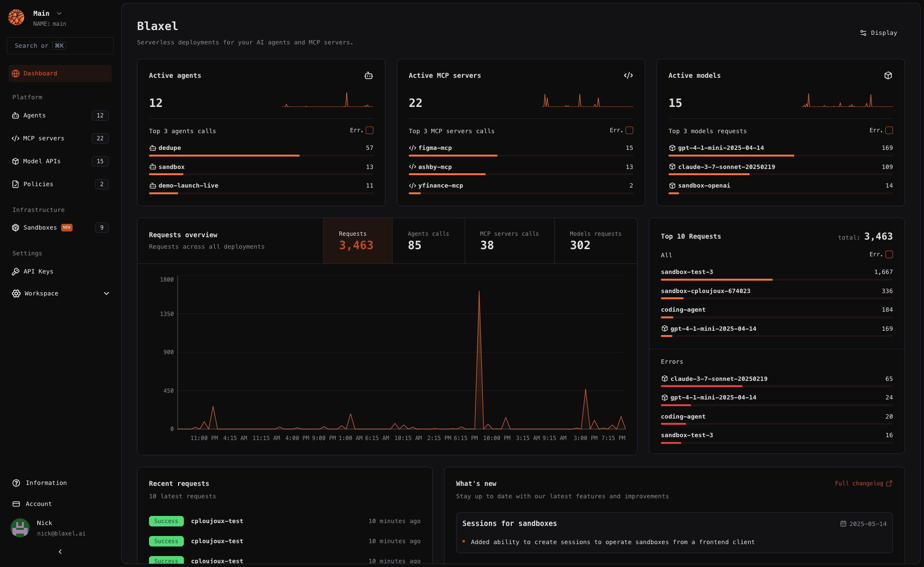Click the sandbox-openai cube icon

(x=672, y=186)
